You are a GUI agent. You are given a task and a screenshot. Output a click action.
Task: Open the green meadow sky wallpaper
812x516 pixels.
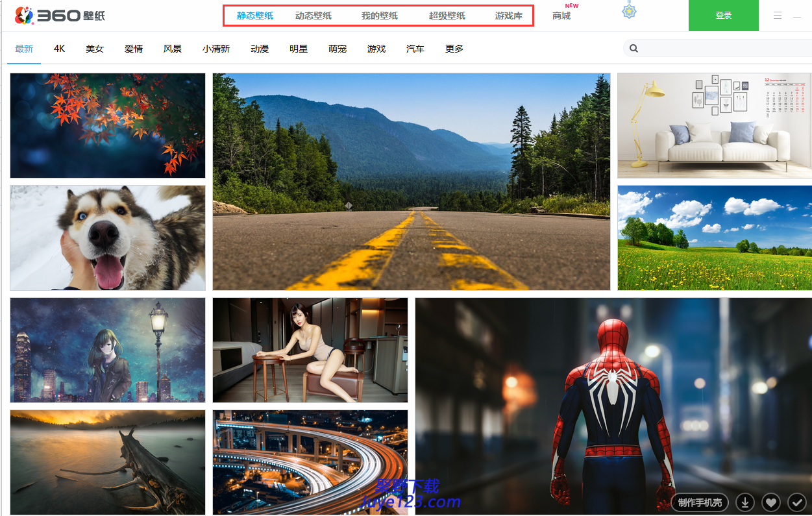[x=715, y=238]
